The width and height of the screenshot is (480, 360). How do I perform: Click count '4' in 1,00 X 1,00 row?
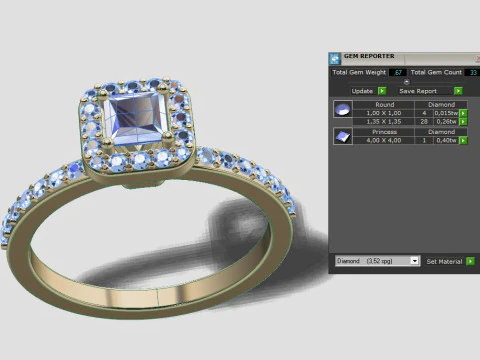424,113
